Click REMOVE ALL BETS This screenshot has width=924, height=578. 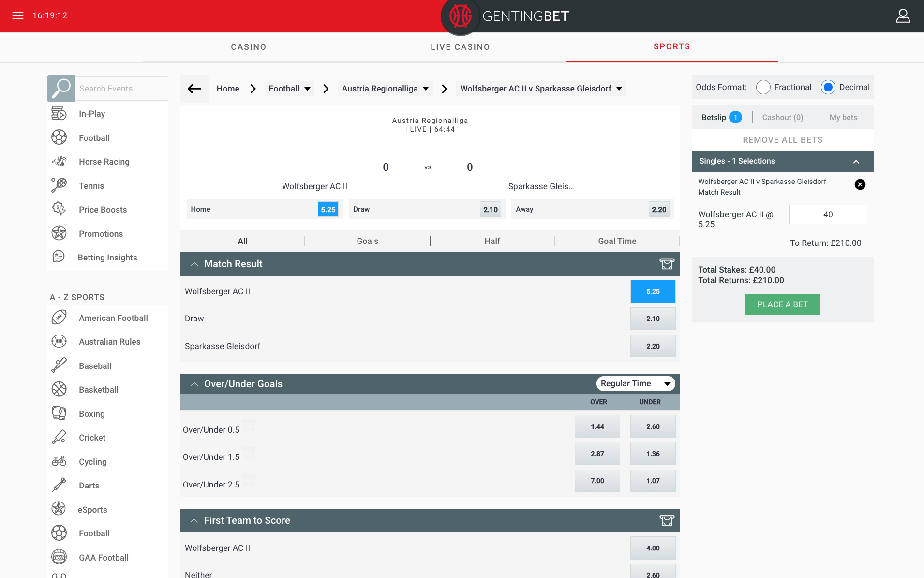(782, 140)
